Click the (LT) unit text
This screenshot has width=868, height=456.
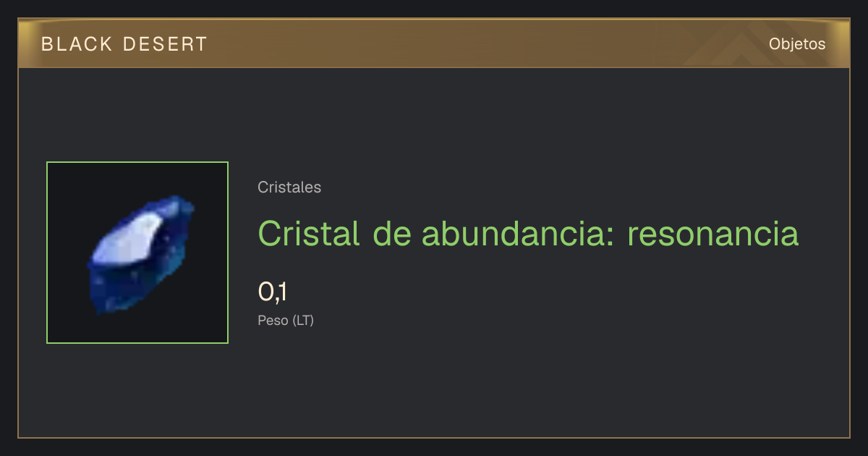[303, 320]
